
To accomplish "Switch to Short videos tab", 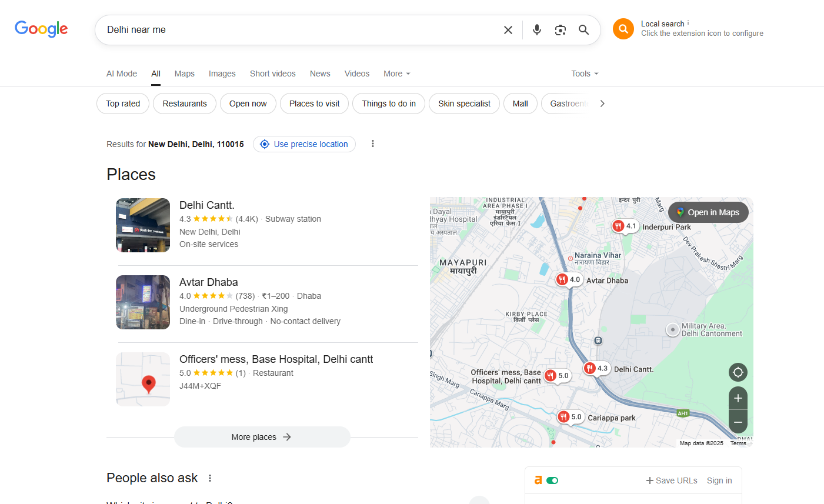I will coord(273,74).
